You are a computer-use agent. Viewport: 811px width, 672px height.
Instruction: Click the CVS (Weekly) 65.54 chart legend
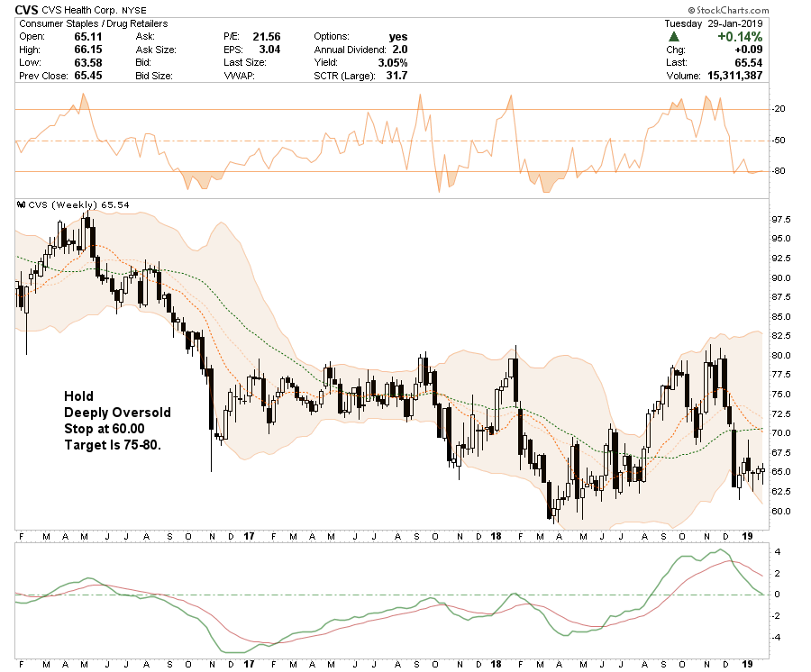[78, 204]
